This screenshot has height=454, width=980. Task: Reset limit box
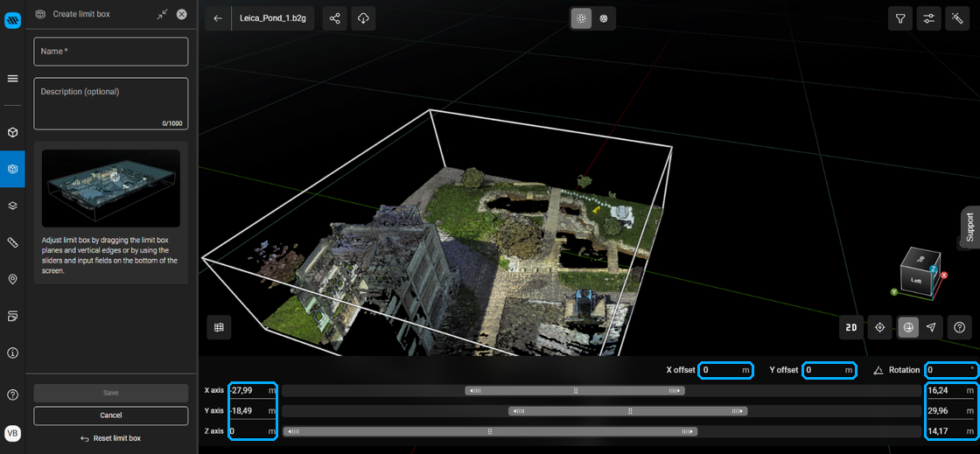pos(110,438)
